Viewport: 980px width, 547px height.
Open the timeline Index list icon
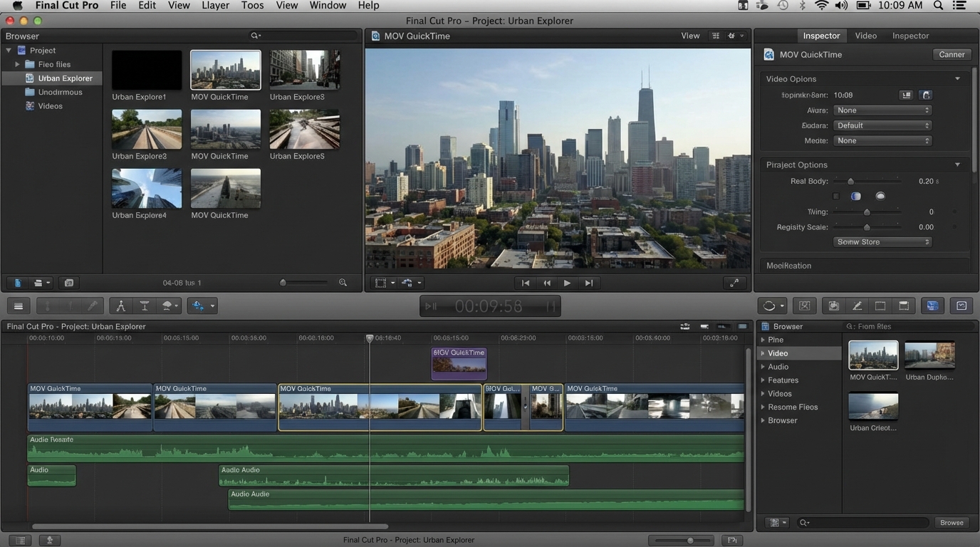[x=18, y=306]
